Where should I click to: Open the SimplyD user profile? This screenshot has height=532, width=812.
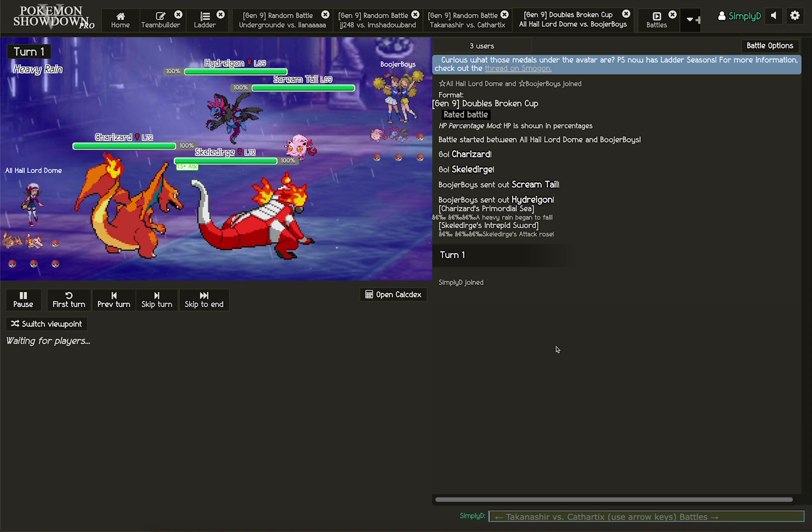(739, 16)
